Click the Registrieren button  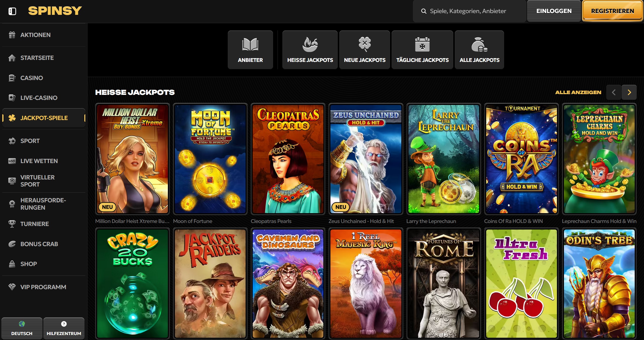(x=612, y=11)
